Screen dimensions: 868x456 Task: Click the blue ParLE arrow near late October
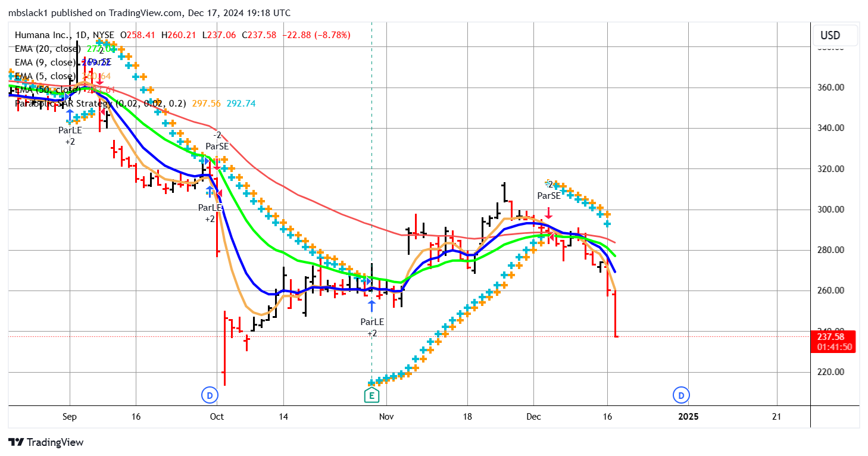(x=372, y=306)
